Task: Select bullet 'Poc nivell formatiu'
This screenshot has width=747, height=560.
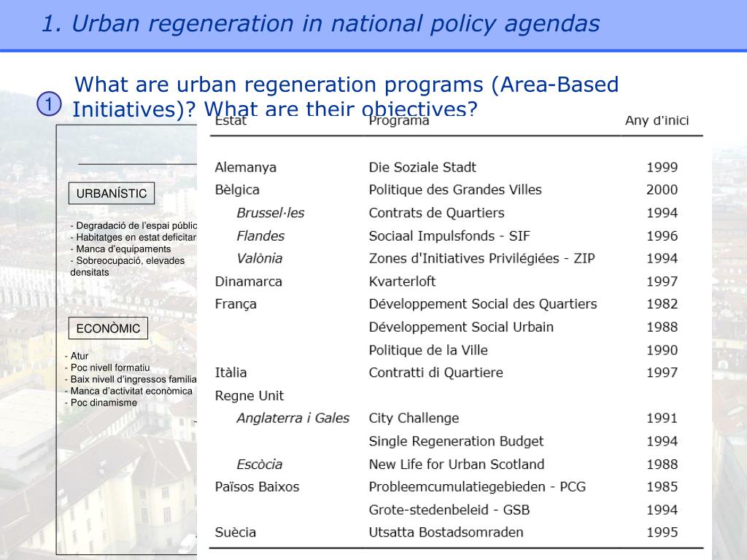Action: pos(107,367)
